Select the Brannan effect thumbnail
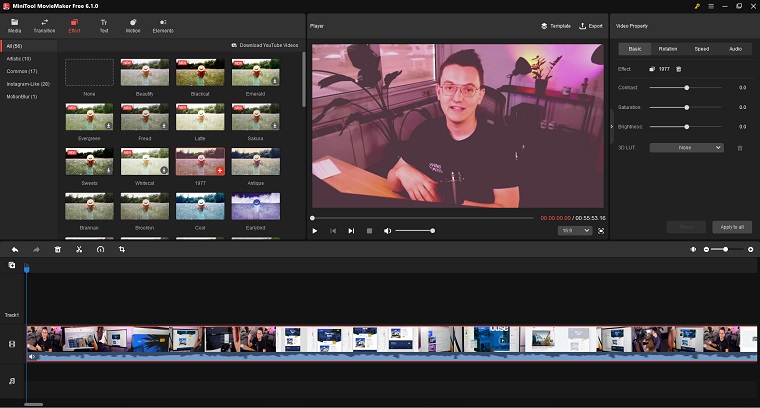 coord(89,206)
